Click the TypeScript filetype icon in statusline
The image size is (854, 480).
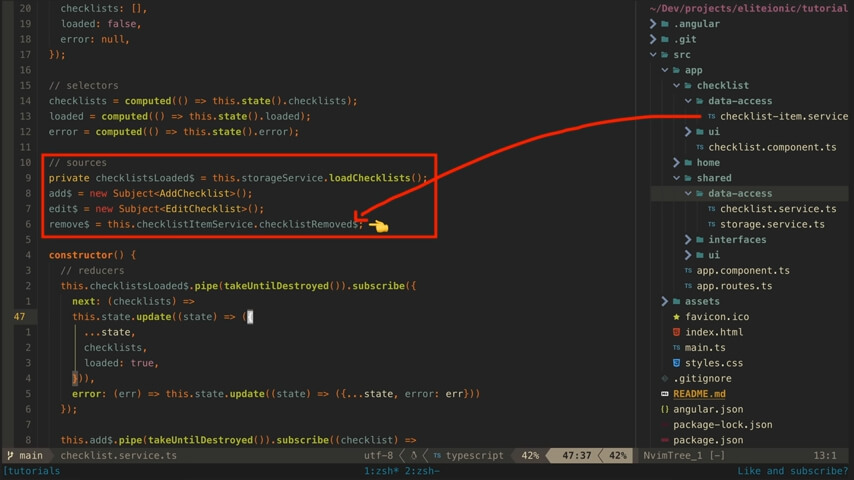tap(437, 455)
